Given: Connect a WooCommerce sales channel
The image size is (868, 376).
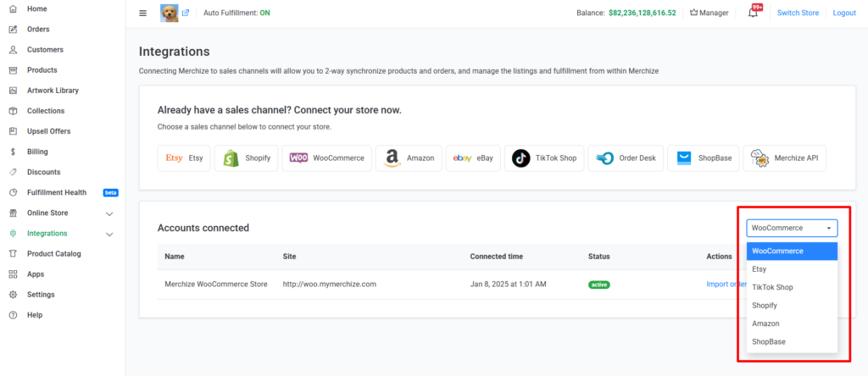Looking at the screenshot, I should click(326, 158).
